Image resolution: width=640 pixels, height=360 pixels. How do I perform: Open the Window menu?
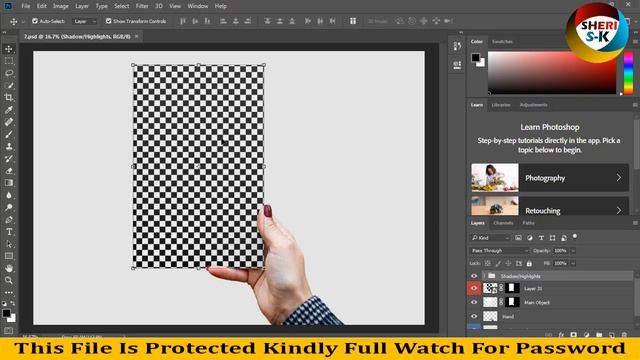198,6
